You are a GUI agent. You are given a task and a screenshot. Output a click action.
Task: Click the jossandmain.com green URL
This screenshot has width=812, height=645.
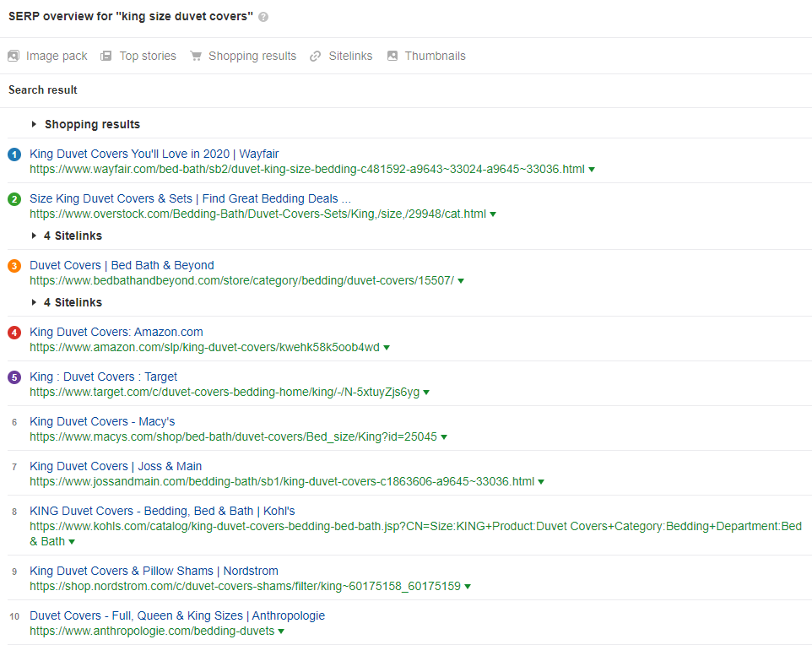click(282, 482)
